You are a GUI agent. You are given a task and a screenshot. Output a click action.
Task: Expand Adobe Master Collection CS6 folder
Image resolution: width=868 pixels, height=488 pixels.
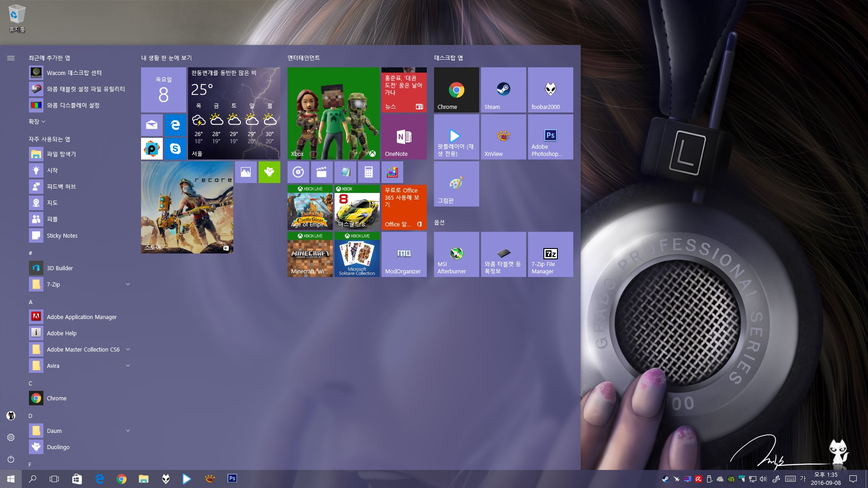127,349
